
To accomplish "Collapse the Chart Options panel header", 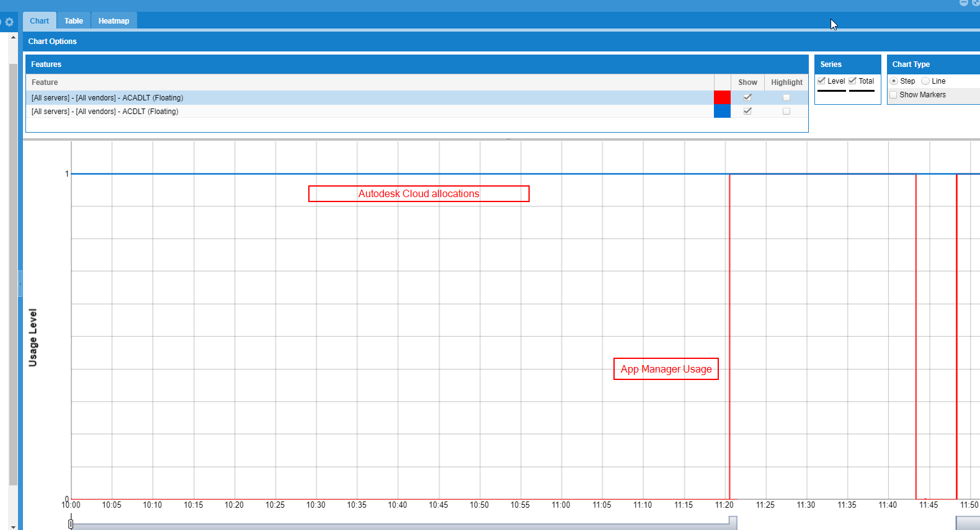I will coord(53,42).
